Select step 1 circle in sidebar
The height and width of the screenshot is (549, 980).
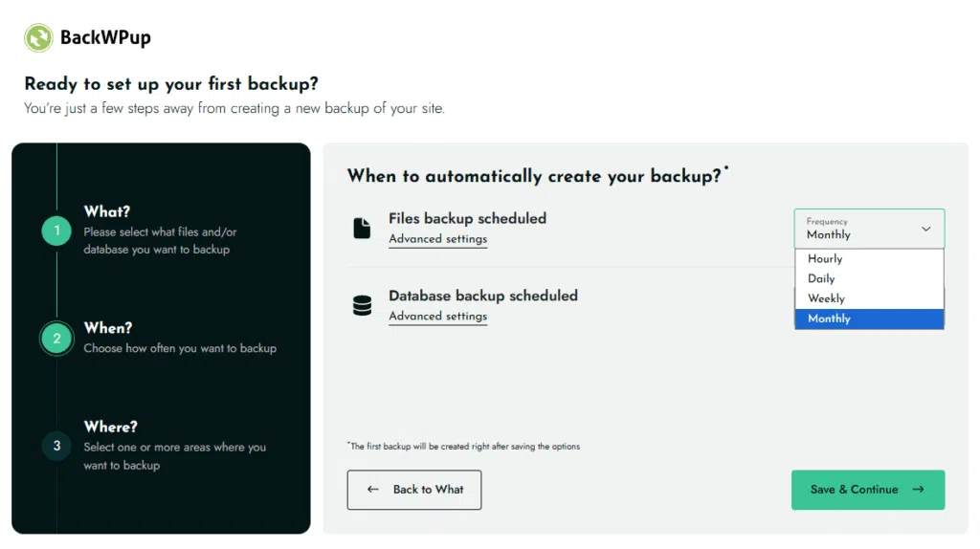pyautogui.click(x=56, y=231)
